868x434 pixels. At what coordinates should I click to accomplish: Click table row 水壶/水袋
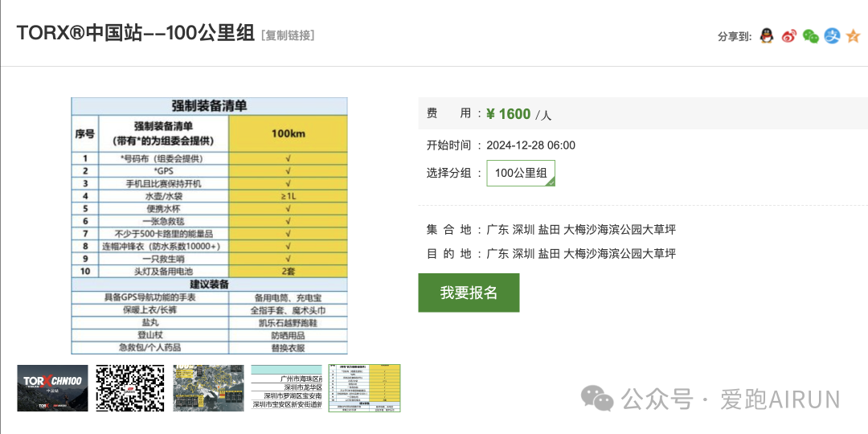pos(209,196)
